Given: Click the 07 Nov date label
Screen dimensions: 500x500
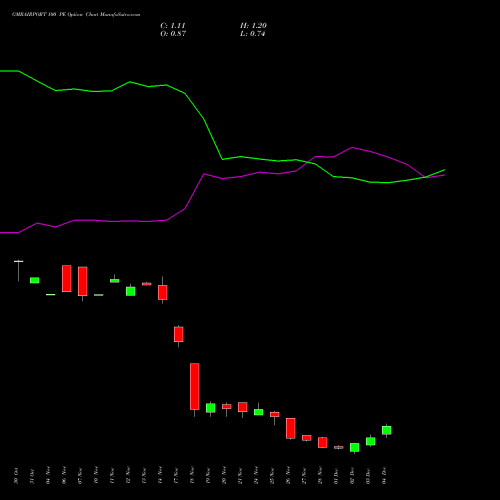Looking at the screenshot, I should coord(80,476).
